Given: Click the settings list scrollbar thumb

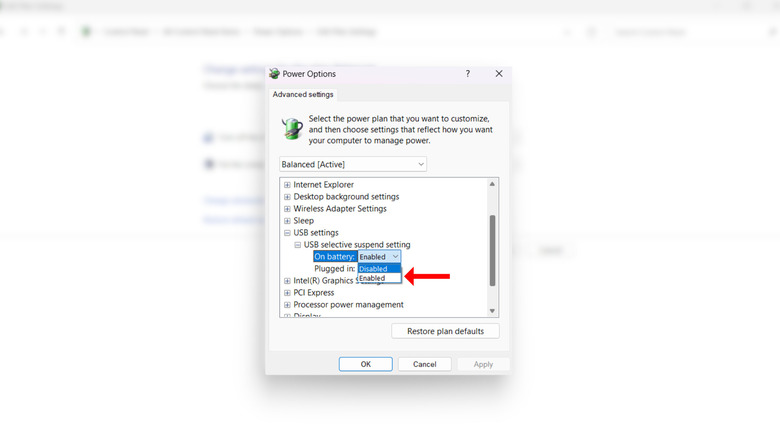Looking at the screenshot, I should tap(492, 250).
